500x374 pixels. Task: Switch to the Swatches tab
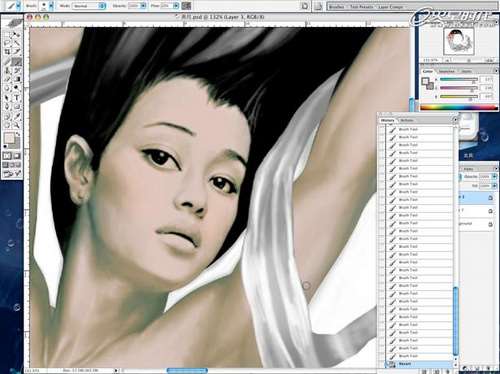coord(447,71)
